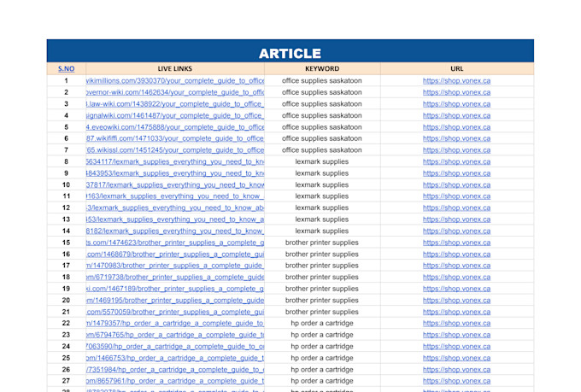Viewport: 581px width, 392px height.
Task: Select serial number cell 17
Action: 67,266
